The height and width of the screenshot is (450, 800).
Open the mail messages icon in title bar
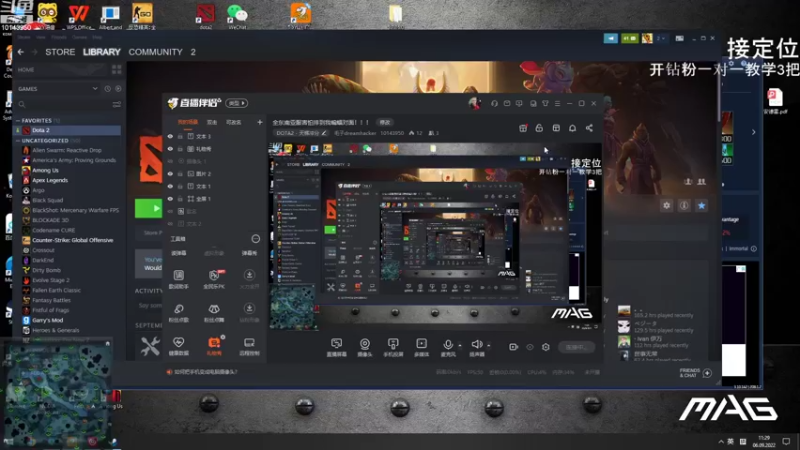pos(507,104)
